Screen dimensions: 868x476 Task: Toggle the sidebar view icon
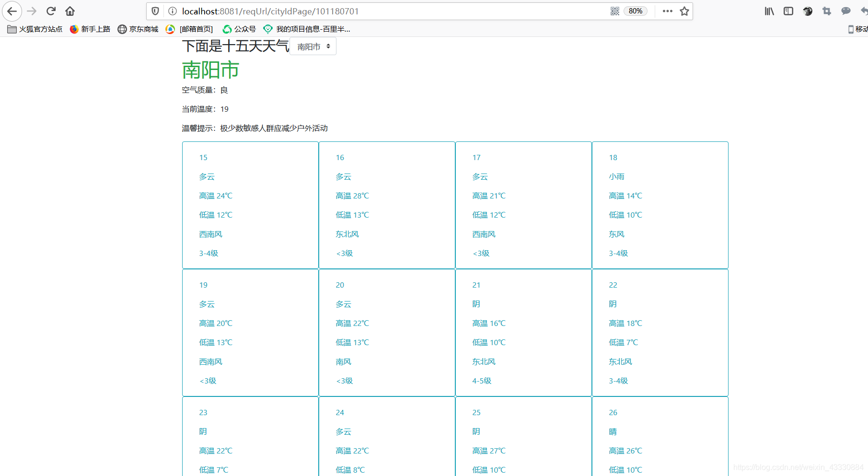pos(788,11)
